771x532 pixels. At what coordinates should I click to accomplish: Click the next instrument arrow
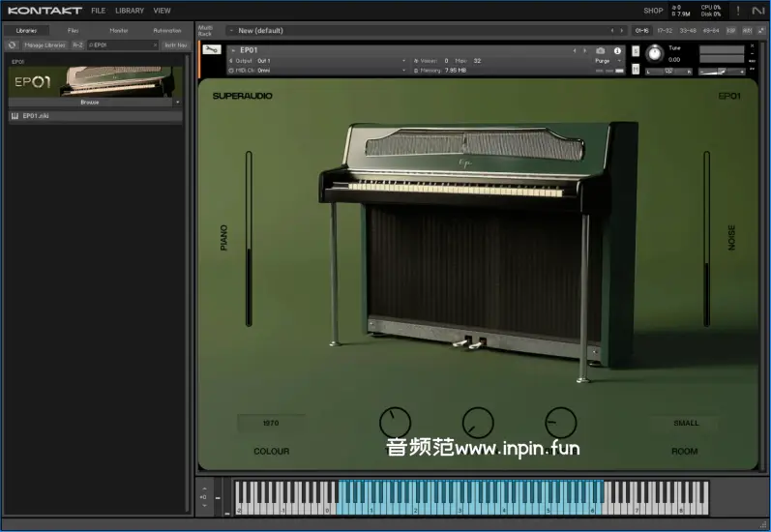tap(584, 50)
